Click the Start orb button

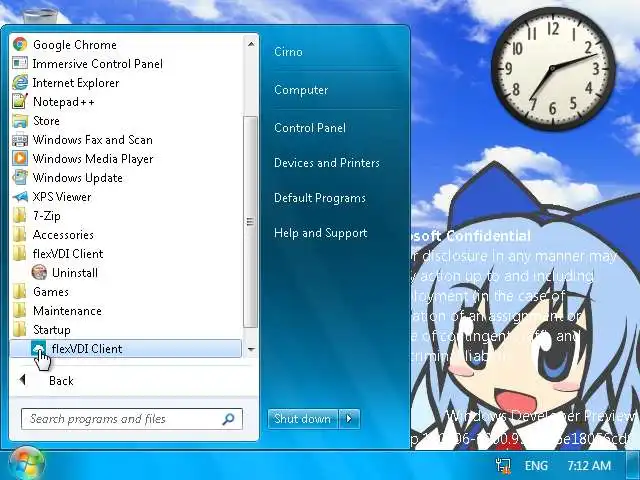pyautogui.click(x=27, y=464)
